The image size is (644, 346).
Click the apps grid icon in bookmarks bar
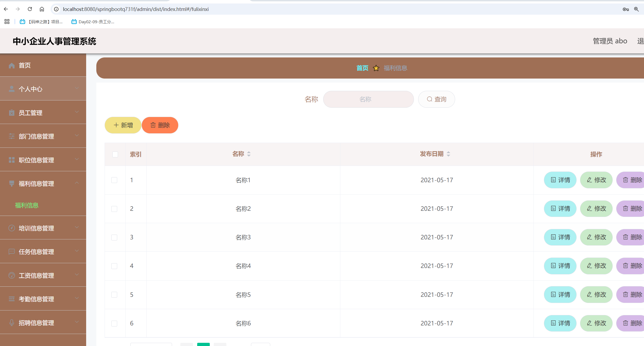click(x=7, y=22)
